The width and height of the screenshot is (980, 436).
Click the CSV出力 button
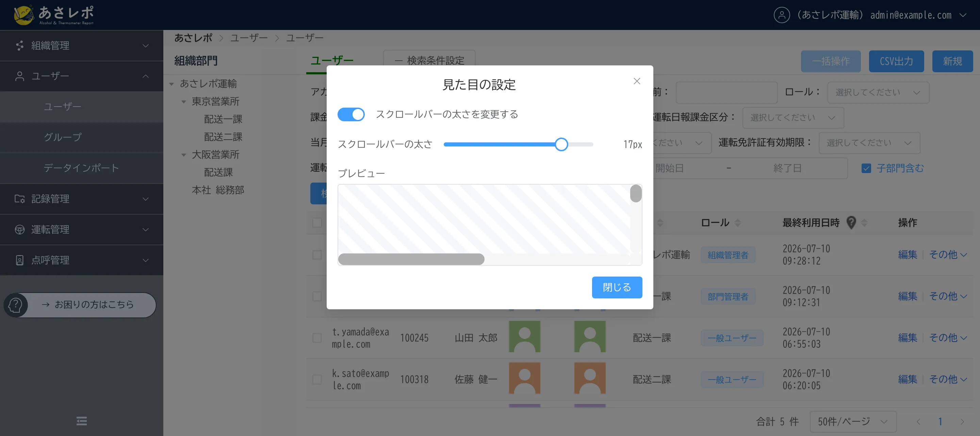pyautogui.click(x=896, y=61)
